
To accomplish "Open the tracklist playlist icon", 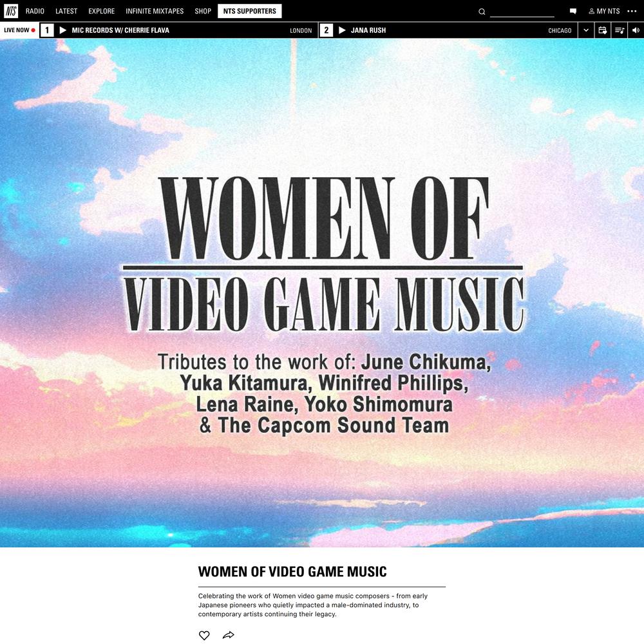I will [620, 30].
